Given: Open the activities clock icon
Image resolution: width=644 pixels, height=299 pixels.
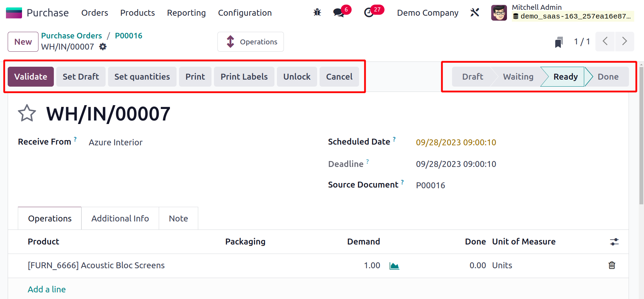Looking at the screenshot, I should click(x=369, y=13).
